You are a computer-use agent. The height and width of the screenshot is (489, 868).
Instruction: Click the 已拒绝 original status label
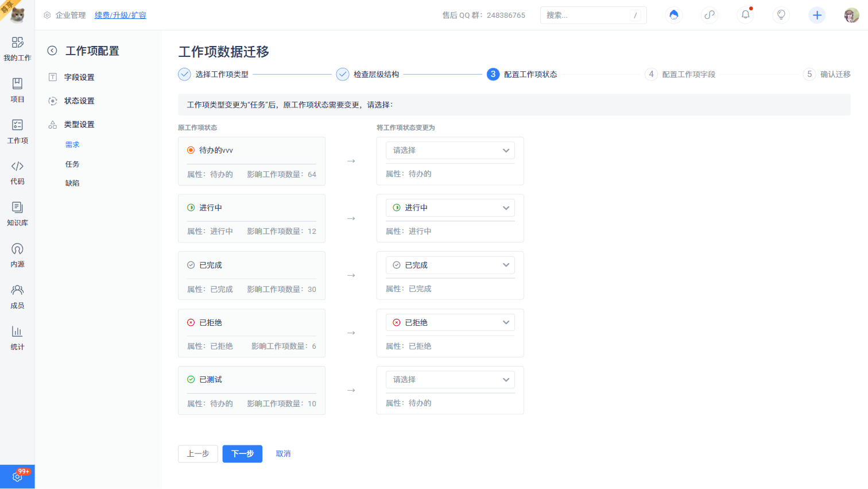(211, 323)
